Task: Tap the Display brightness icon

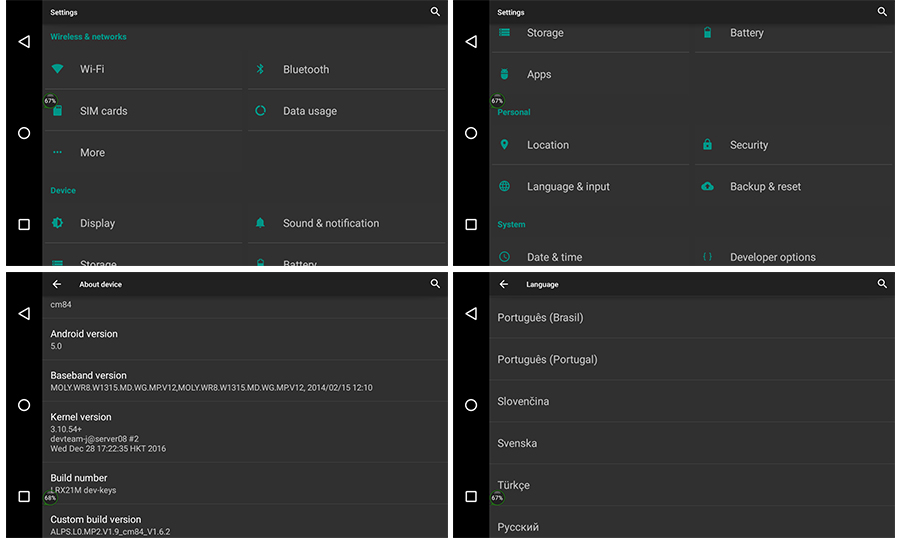Action: (x=58, y=223)
